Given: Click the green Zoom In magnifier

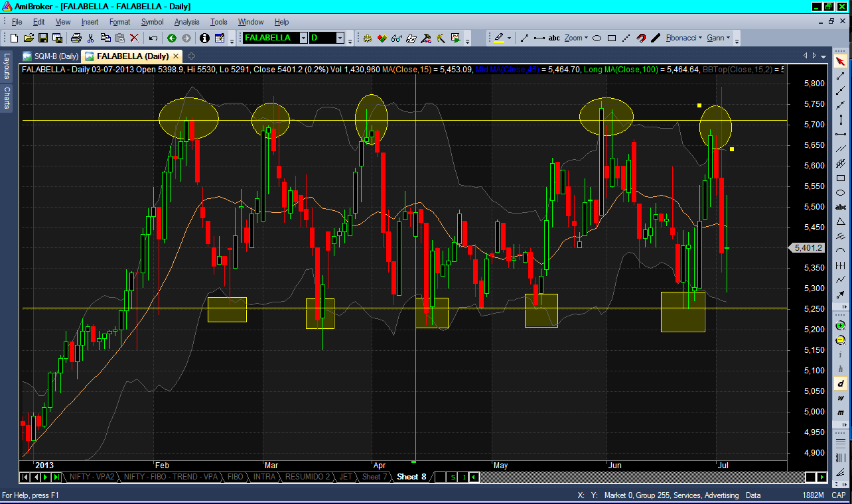Looking at the screenshot, I should point(840,326).
